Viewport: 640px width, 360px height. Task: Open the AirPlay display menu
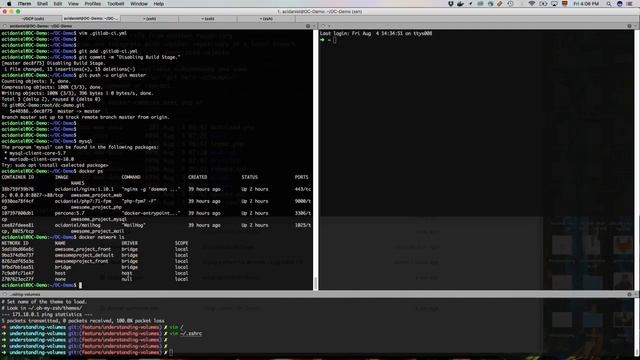(554, 4)
